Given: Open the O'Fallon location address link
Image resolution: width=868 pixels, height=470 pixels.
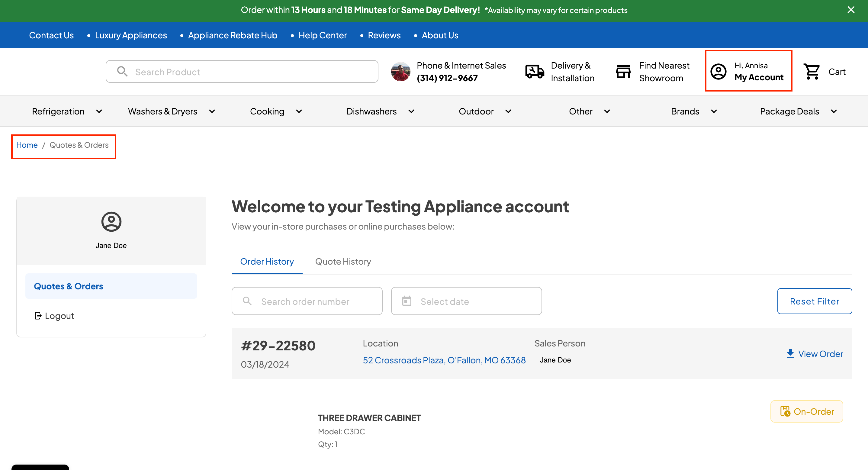Looking at the screenshot, I should (x=444, y=360).
